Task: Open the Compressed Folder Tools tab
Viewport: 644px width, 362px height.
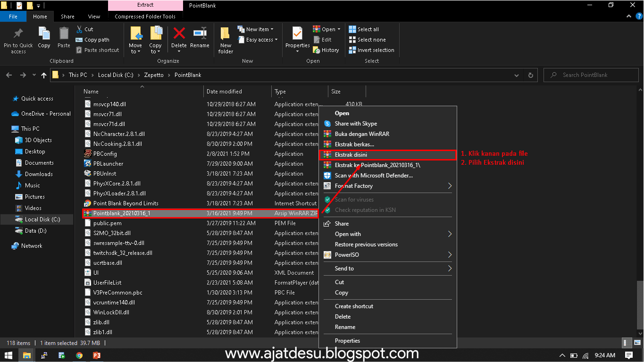Action: point(145,17)
